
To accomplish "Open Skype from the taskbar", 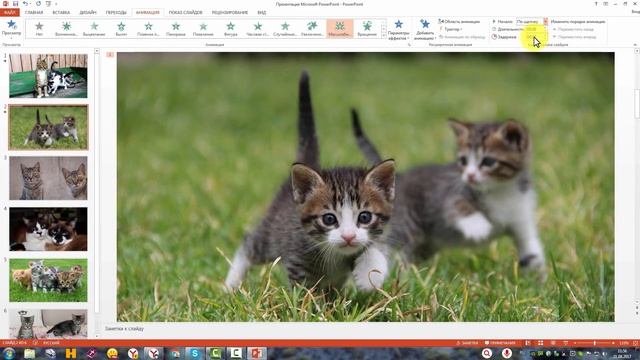I will point(195,353).
